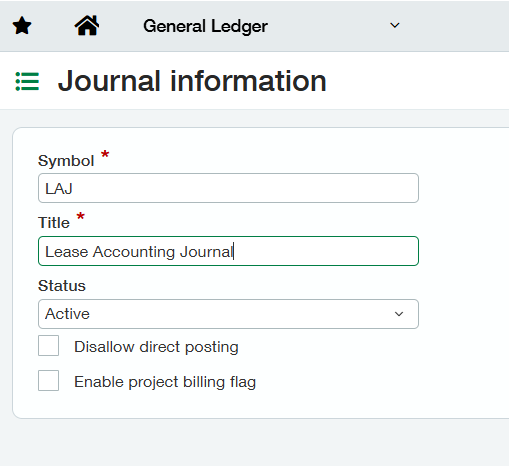Select the Journal information page heading

point(192,81)
